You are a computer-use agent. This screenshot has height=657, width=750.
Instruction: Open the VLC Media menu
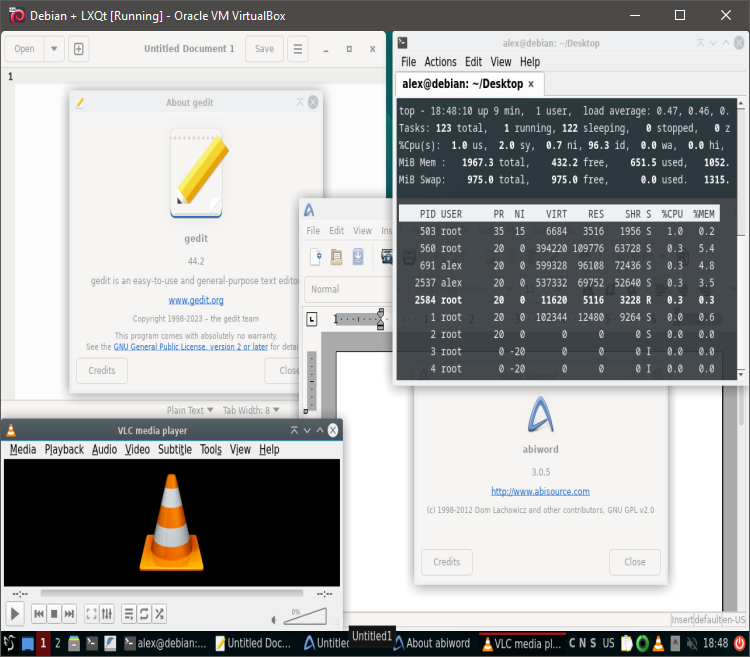pyautogui.click(x=22, y=449)
